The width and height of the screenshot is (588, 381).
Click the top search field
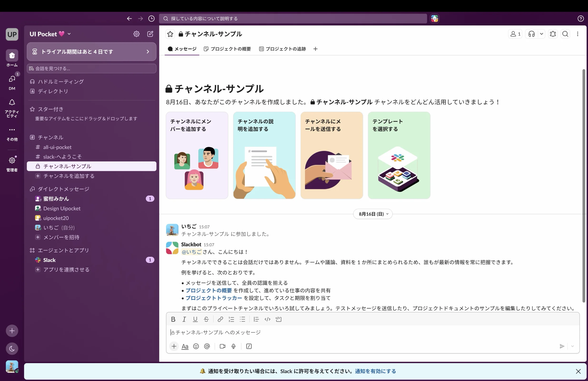tap(293, 19)
